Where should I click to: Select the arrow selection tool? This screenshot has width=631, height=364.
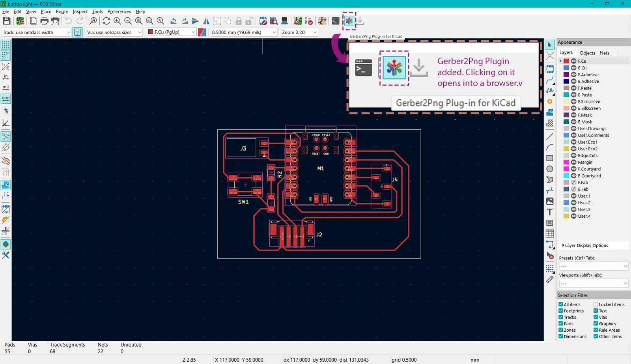point(550,45)
